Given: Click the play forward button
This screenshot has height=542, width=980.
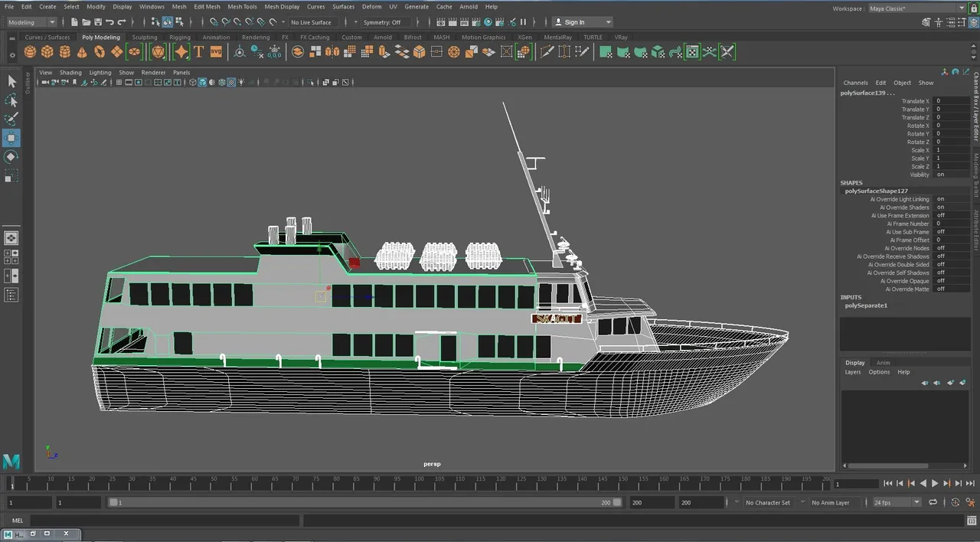Looking at the screenshot, I should pos(935,484).
